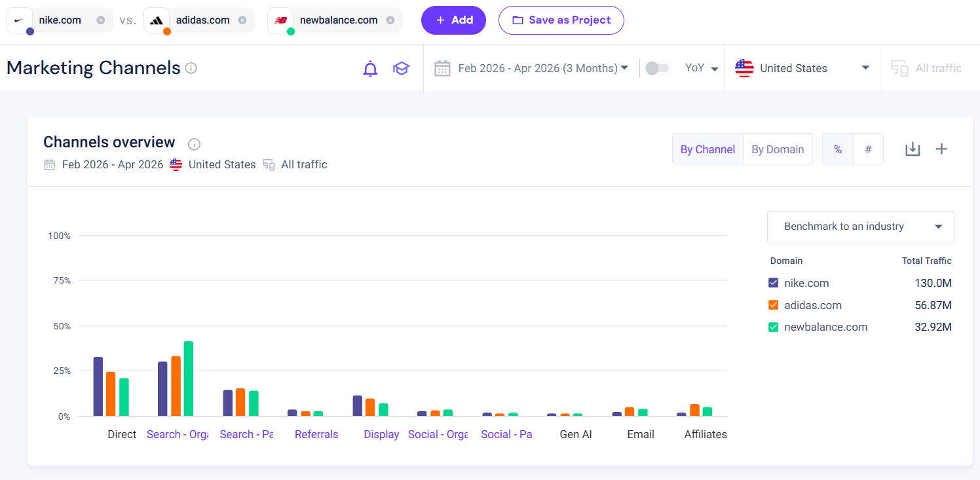Viewport: 980px width, 480px height.
Task: Open the Display channel link
Action: 381,435
